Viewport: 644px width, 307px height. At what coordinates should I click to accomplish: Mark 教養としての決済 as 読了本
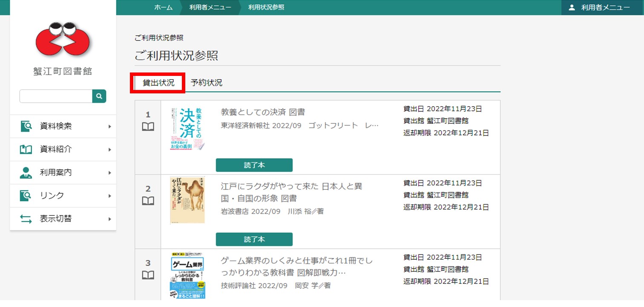pos(254,165)
